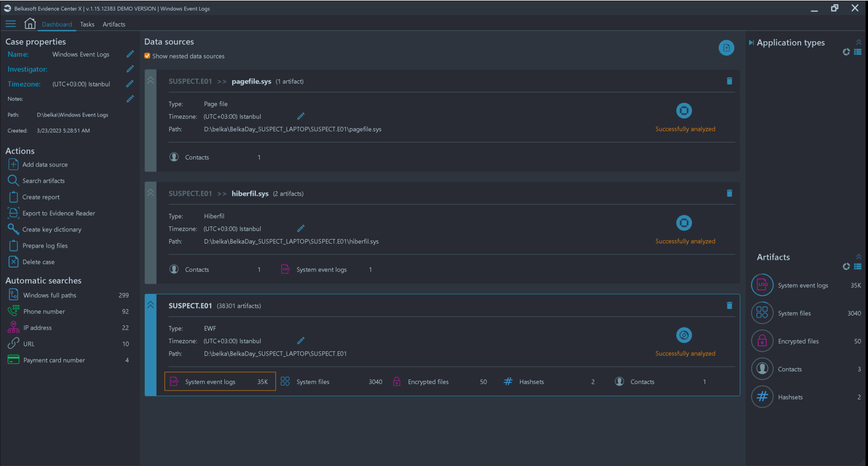
Task: Restore down the application window
Action: click(835, 8)
